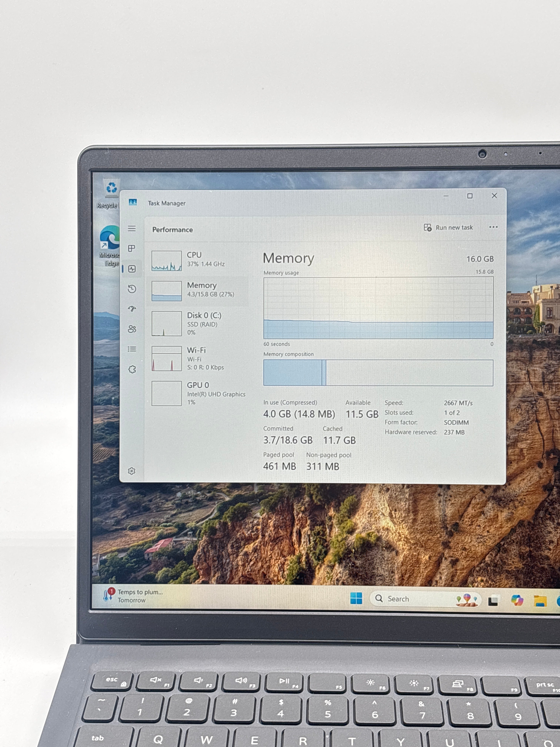The width and height of the screenshot is (560, 747).
Task: Maximize the Task Manager window
Action: [470, 196]
